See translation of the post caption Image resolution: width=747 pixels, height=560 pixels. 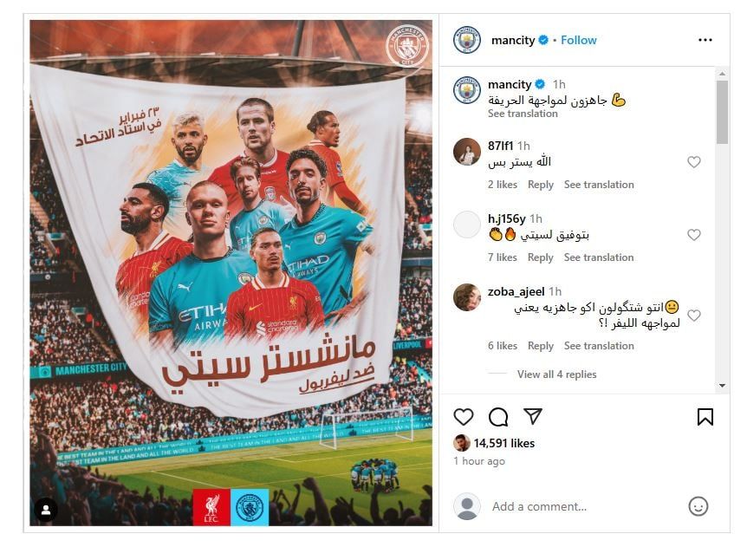tap(523, 114)
